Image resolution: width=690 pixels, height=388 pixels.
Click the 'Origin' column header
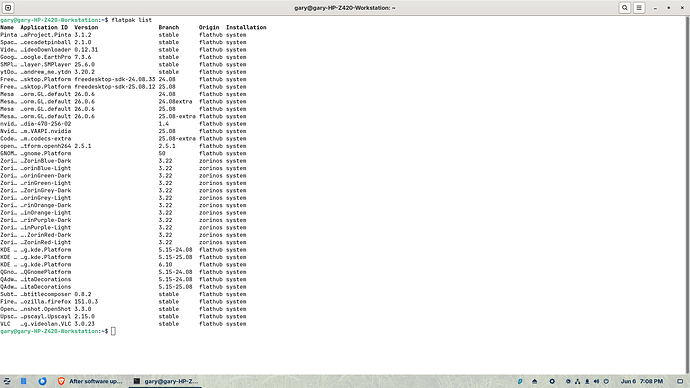(209, 27)
